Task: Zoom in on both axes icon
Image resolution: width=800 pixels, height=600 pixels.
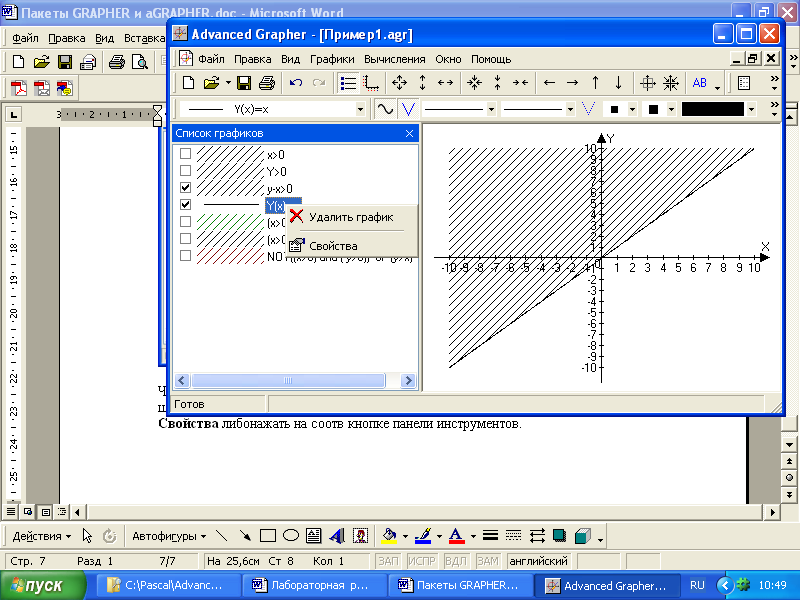Action: 399,83
